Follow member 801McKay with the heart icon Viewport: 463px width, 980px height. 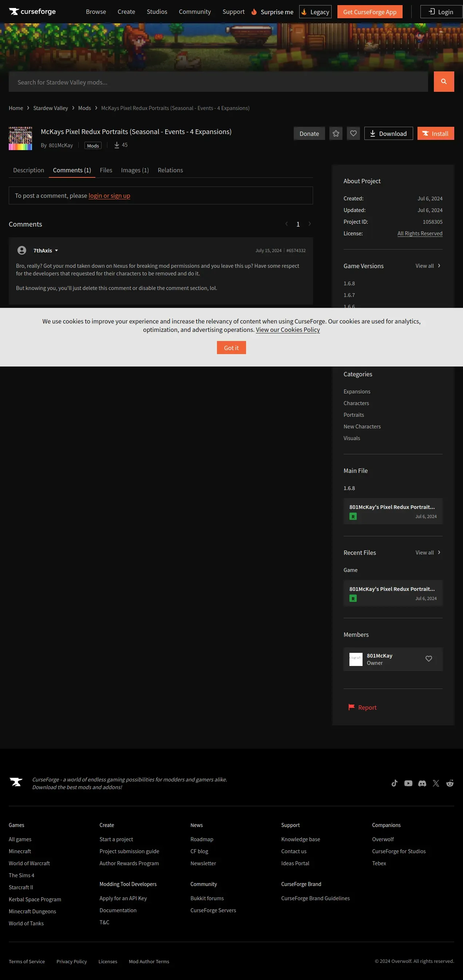pos(428,659)
